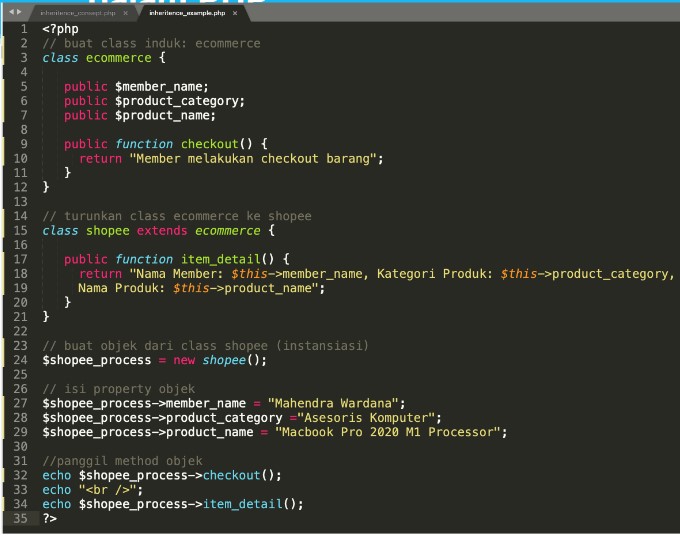Click line number 35 in gutter
The width and height of the screenshot is (680, 536).
tap(20, 518)
